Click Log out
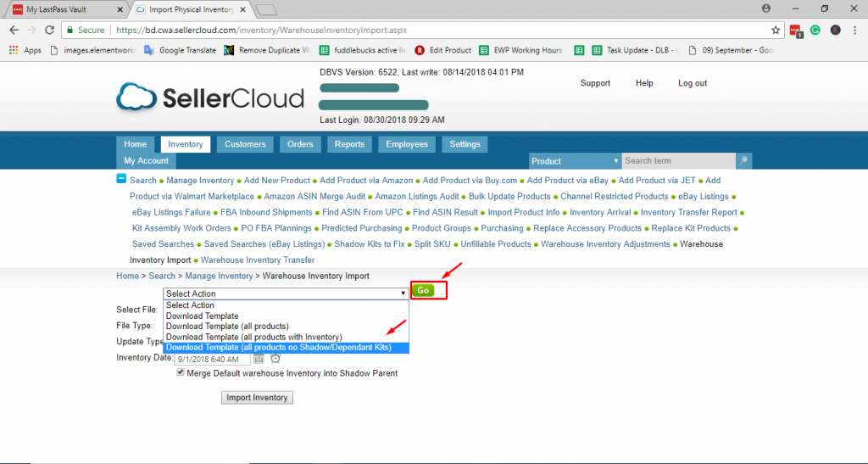Viewport: 868px width, 464px height. (693, 83)
